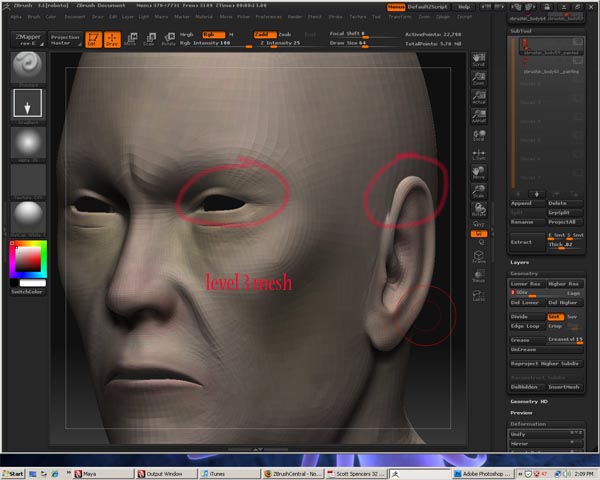
Task: Adjust the Focal Shift slider
Action: (x=364, y=34)
